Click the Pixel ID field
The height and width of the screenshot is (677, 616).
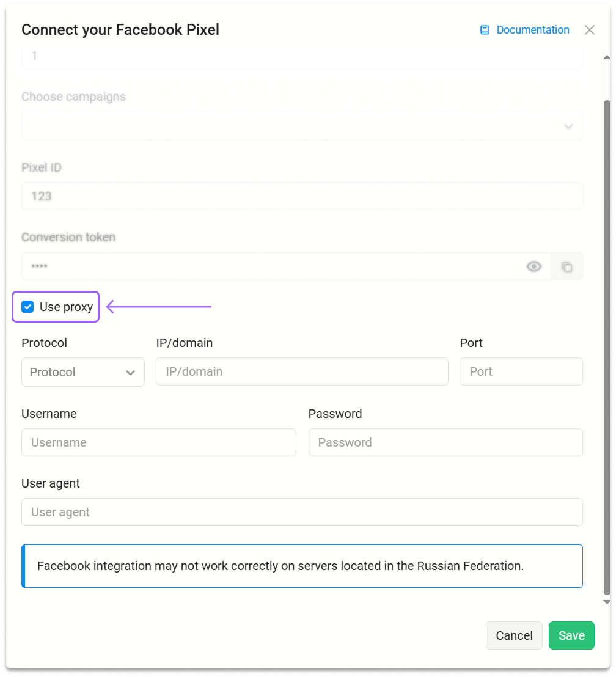[x=302, y=196]
